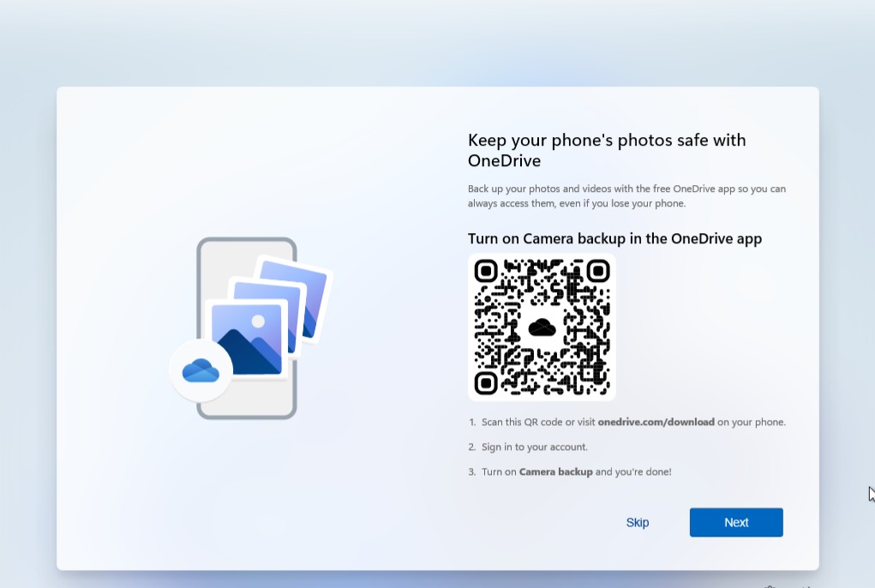Click the OneDrive cloud badge on the phone illustration
Viewport: 875px width, 588px height.
tap(201, 371)
